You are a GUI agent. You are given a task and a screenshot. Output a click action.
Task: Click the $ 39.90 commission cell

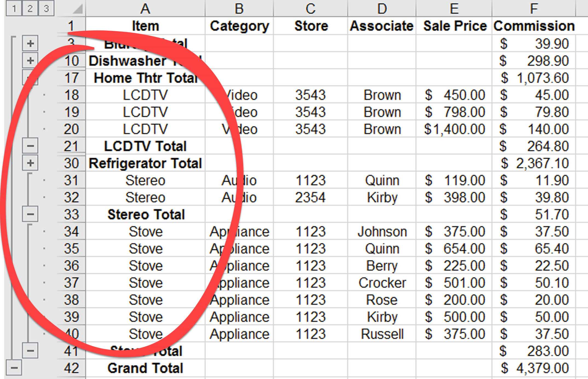pos(534,43)
